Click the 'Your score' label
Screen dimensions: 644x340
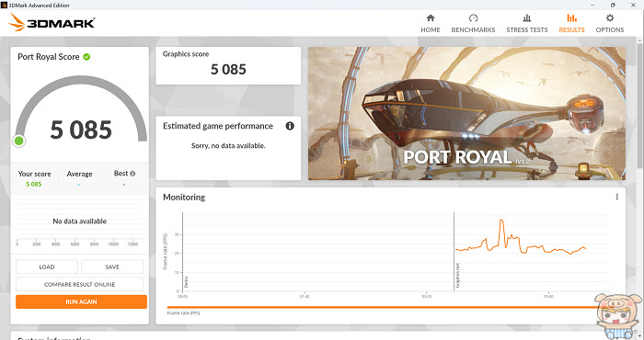pyautogui.click(x=35, y=174)
